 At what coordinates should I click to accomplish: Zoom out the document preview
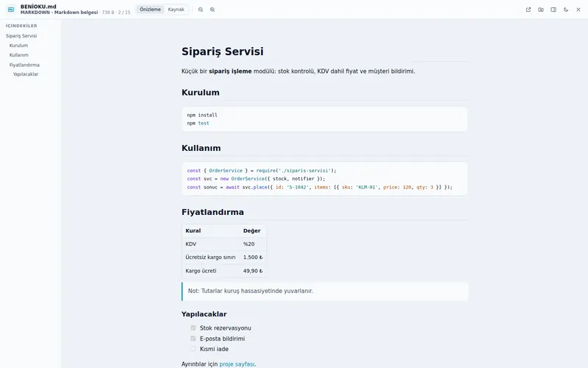click(x=201, y=10)
